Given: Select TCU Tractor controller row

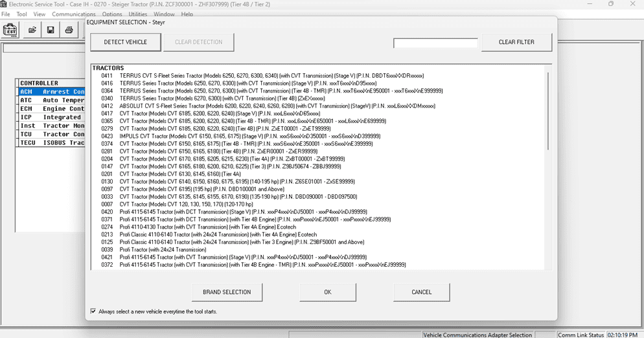Looking at the screenshot, I should coord(52,134).
